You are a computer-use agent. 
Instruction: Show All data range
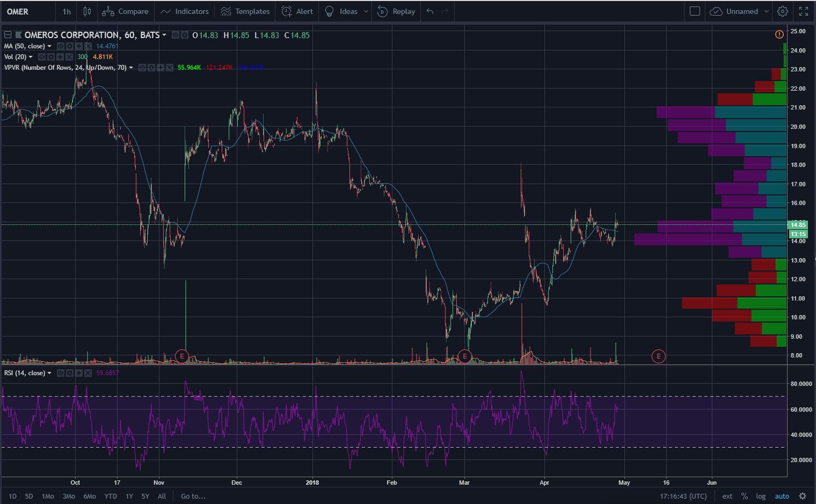coord(162,496)
